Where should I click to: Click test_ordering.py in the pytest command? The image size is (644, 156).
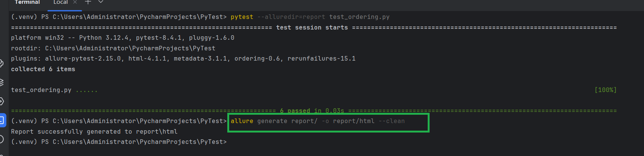(x=359, y=17)
